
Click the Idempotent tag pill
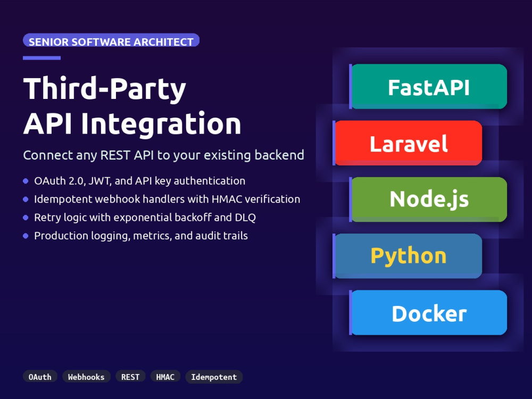coord(214,377)
